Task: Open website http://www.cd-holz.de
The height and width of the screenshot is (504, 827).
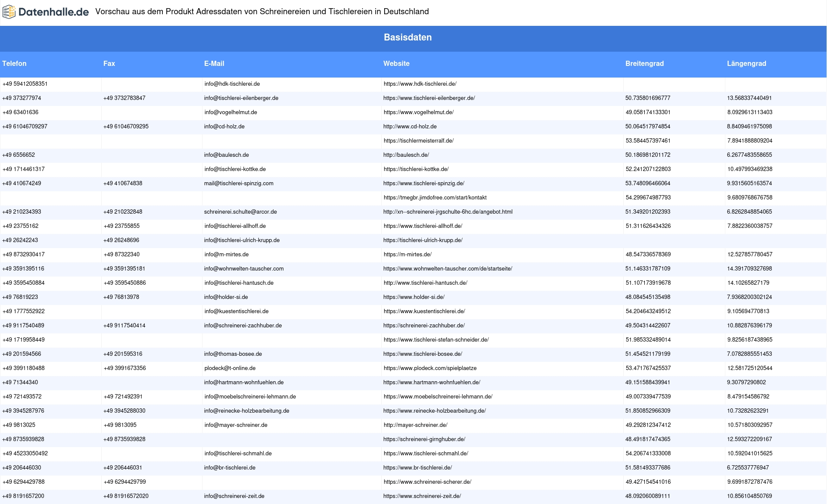Action: click(410, 127)
